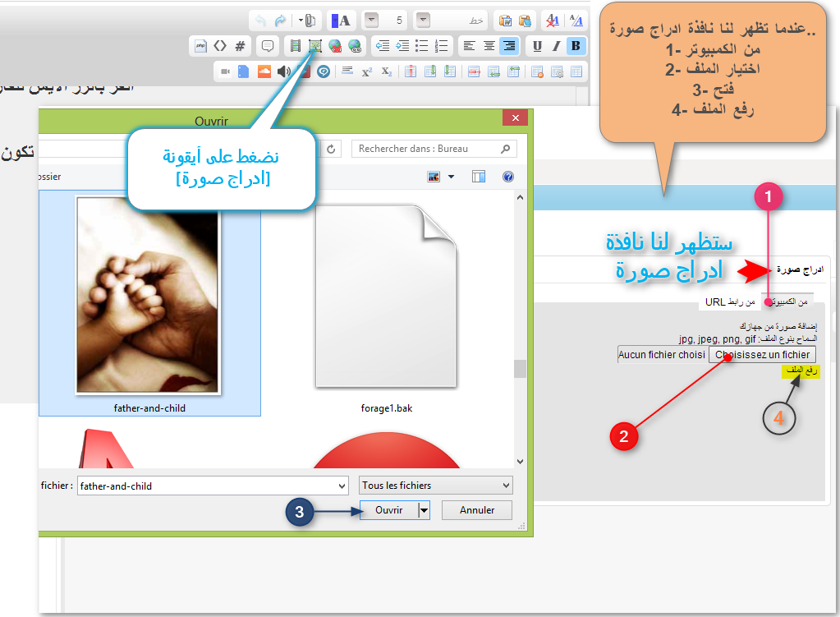Select the father-and-child image thumbnail

click(149, 296)
